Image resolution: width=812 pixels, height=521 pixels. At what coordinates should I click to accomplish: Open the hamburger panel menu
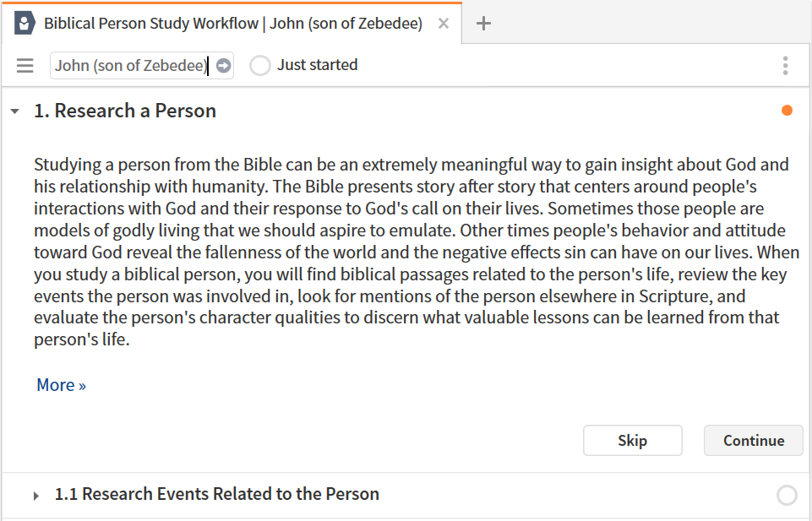[x=25, y=66]
